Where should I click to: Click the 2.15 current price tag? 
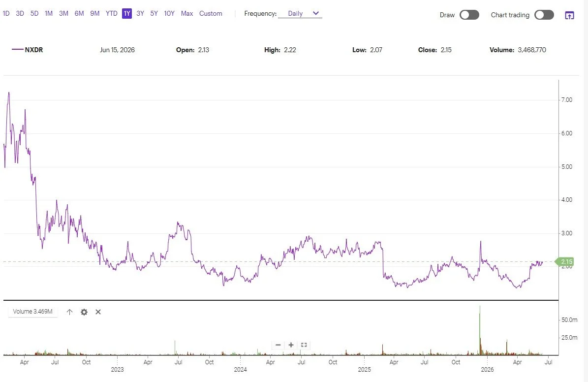click(565, 261)
